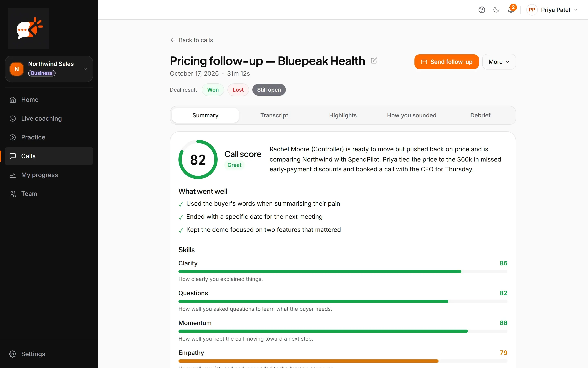
Task: Click the Questions progress bar
Action: 343,301
